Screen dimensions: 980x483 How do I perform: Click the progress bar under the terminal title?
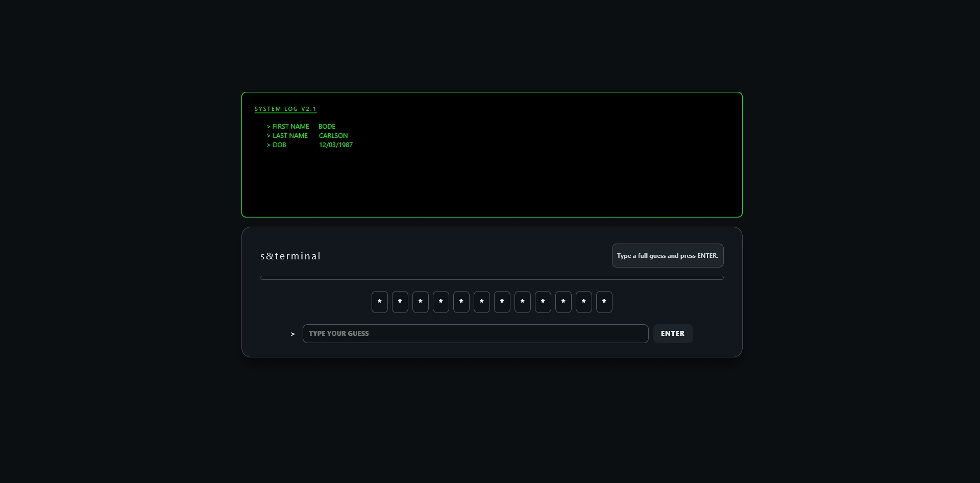492,278
